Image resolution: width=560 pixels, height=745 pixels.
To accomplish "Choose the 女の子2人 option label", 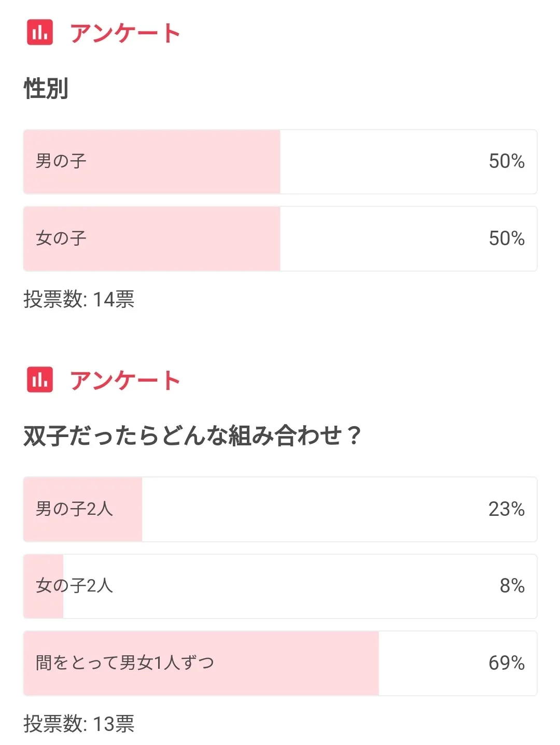I will pyautogui.click(x=74, y=586).
